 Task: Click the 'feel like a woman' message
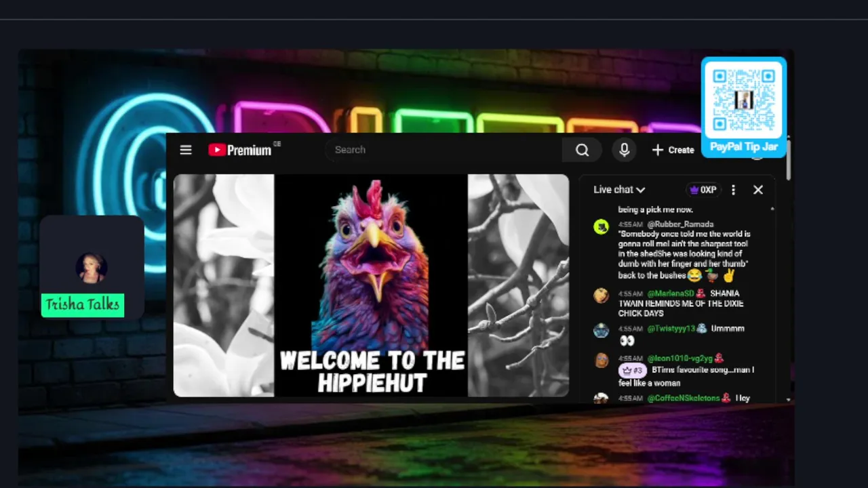[650, 383]
